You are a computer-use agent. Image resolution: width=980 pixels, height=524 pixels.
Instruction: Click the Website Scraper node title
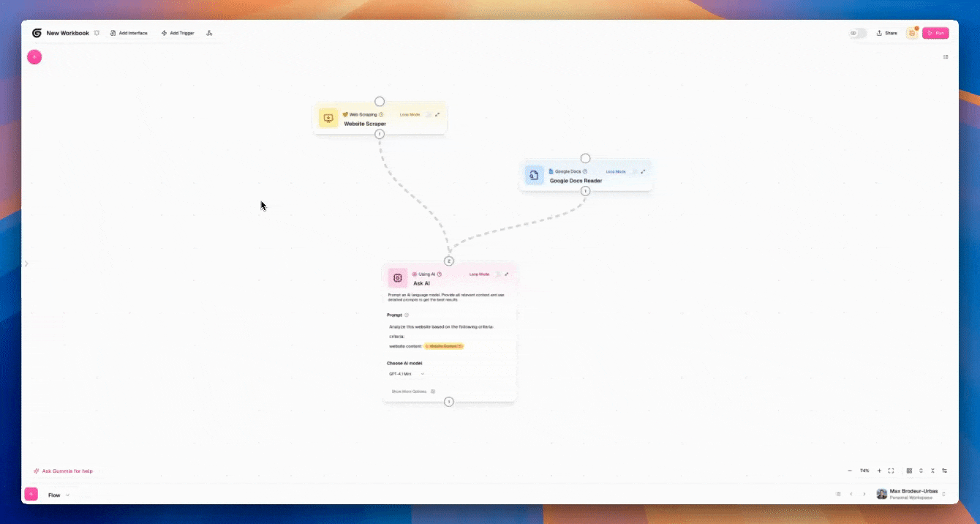pos(365,124)
